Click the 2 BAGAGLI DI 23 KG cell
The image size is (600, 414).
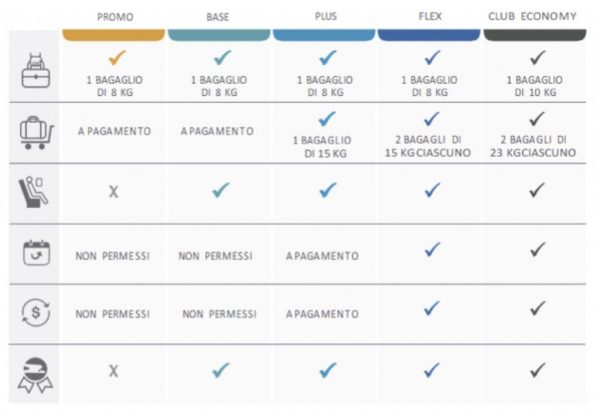pos(537,145)
